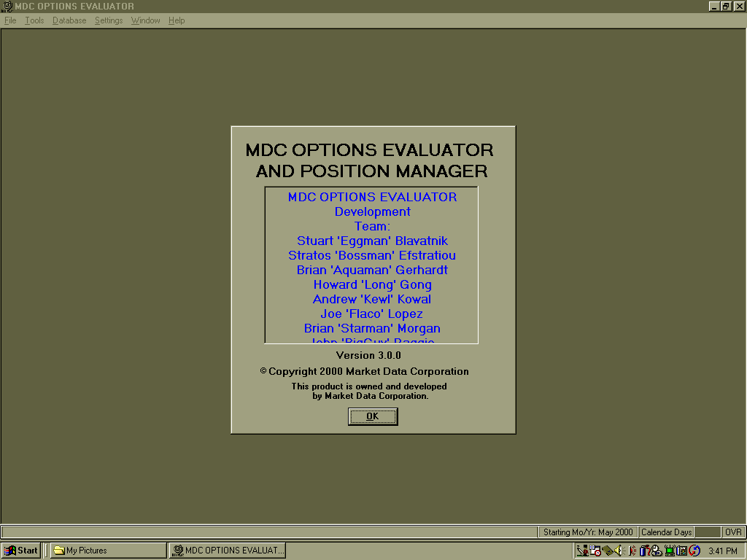Toggle the OVR overwrite status indicator
Screen dimensions: 747x560
(732, 532)
